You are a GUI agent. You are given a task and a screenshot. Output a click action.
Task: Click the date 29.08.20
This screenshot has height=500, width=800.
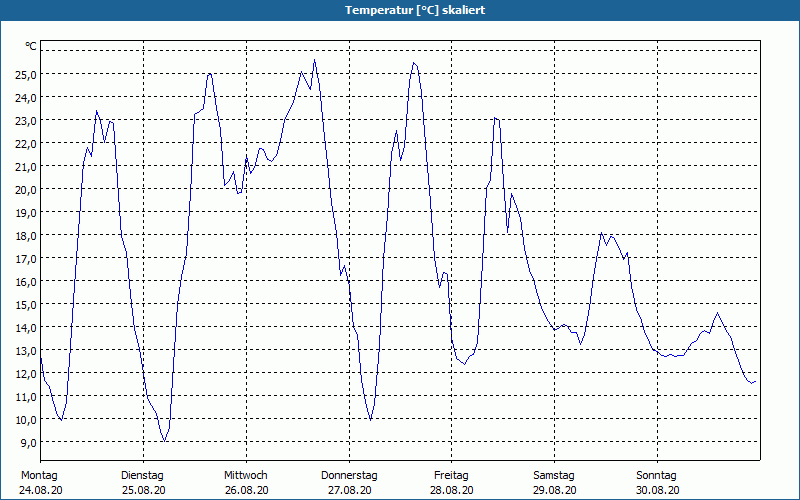tap(555, 490)
